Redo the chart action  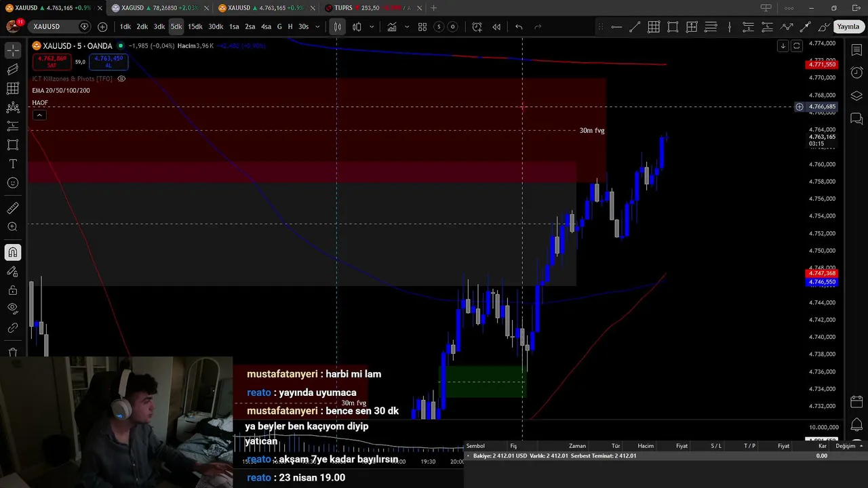click(538, 26)
